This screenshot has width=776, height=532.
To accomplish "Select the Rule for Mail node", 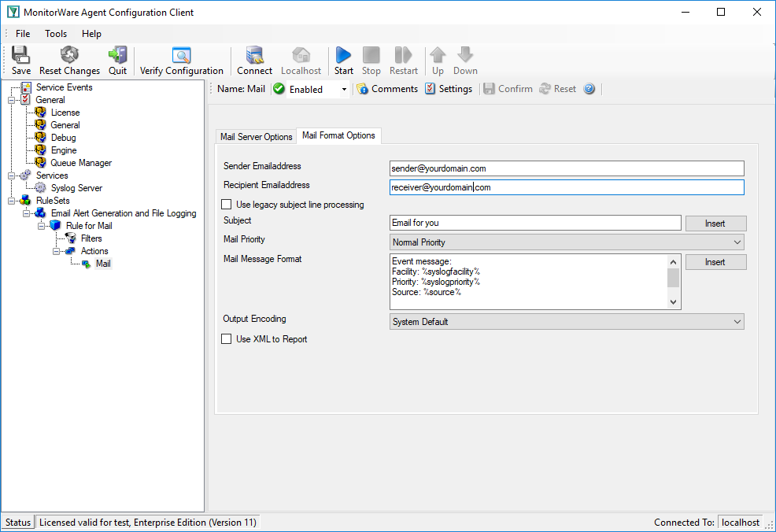I will [x=89, y=226].
